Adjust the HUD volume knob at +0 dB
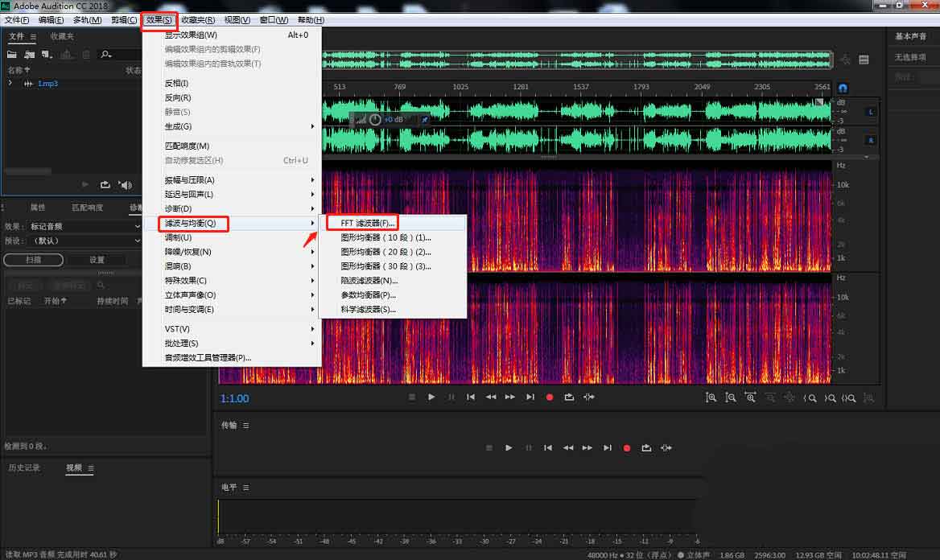Image resolution: width=940 pixels, height=560 pixels. click(375, 119)
